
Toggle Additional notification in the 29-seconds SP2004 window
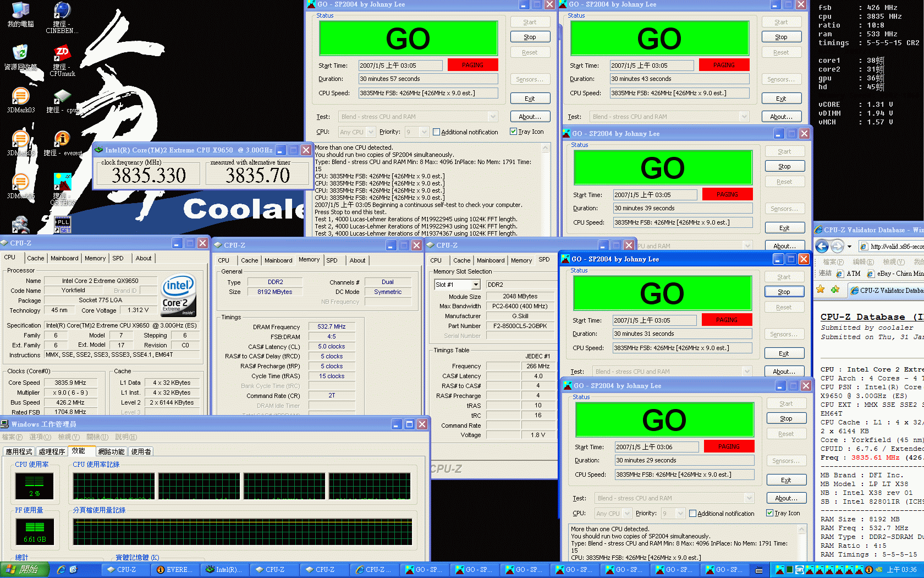click(x=722, y=514)
